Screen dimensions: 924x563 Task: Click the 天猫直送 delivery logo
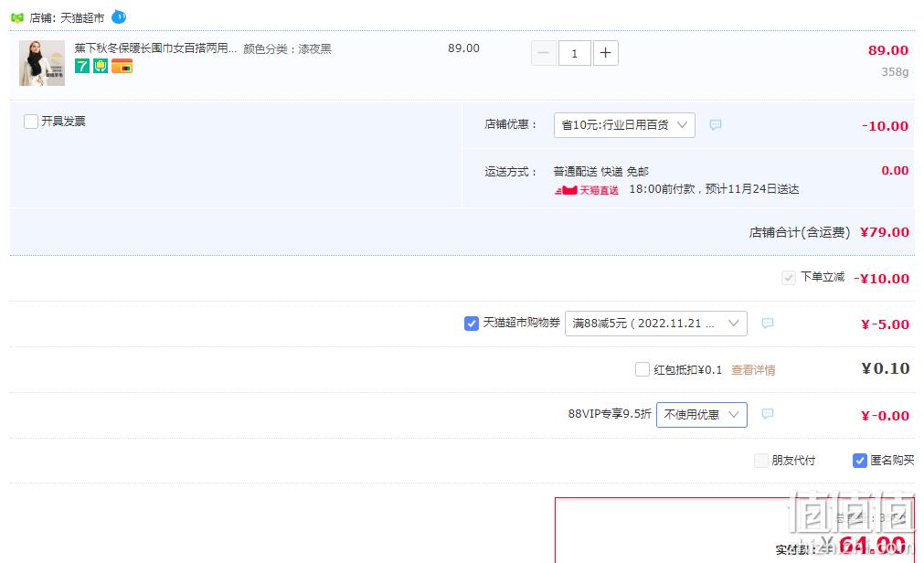click(x=587, y=190)
